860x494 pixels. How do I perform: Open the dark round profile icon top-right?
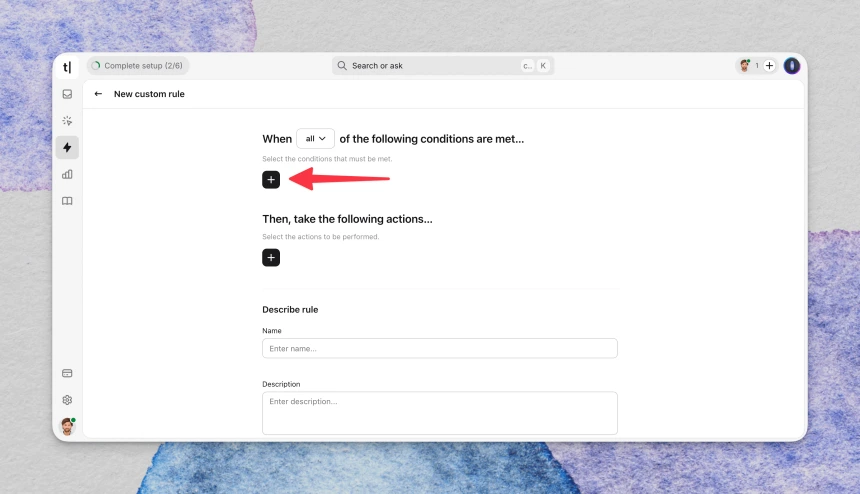[x=791, y=66]
